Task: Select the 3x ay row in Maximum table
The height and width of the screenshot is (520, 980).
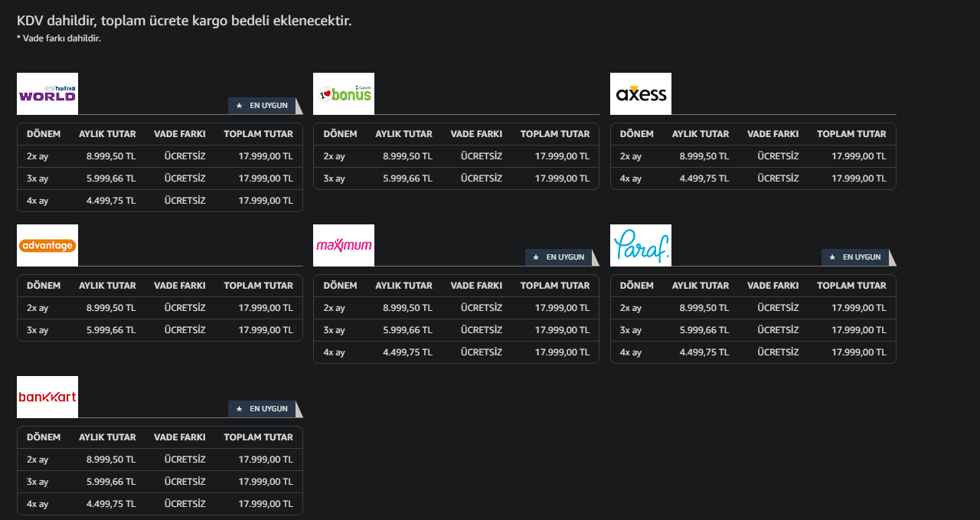Action: tap(456, 330)
